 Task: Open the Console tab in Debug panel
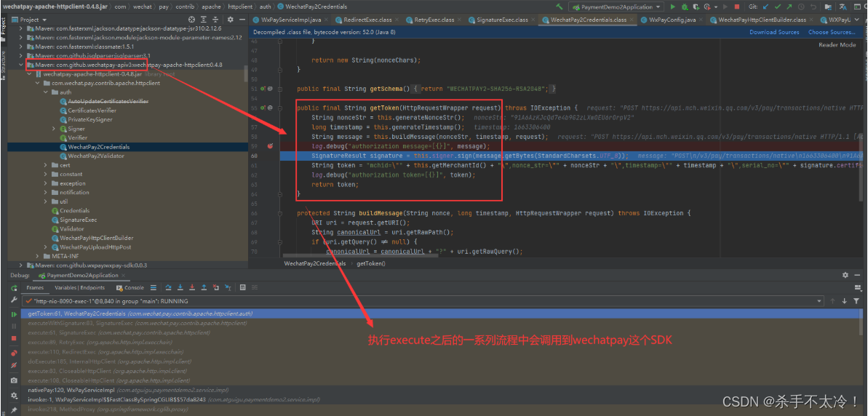[x=134, y=288]
